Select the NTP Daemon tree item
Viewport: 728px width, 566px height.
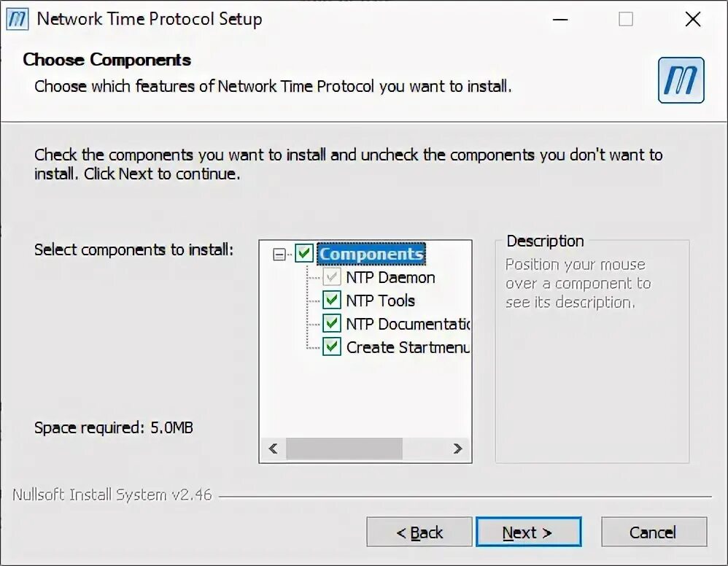coord(390,277)
